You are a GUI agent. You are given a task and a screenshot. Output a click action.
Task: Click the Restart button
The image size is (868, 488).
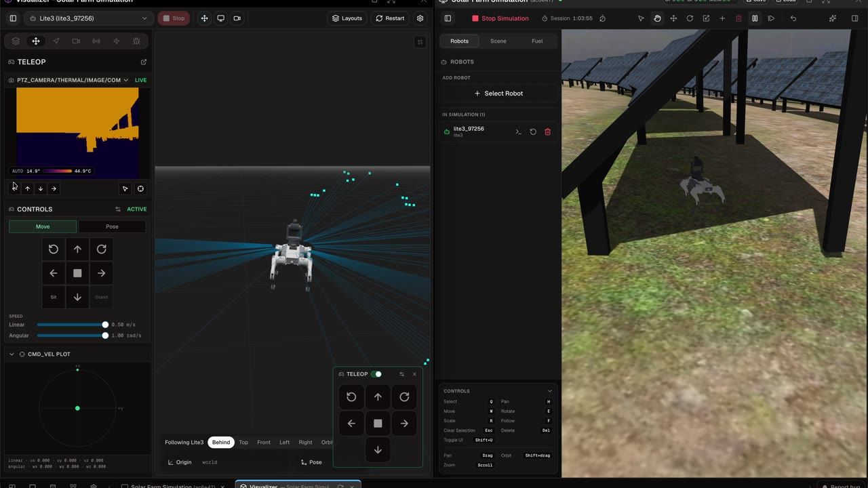[390, 18]
